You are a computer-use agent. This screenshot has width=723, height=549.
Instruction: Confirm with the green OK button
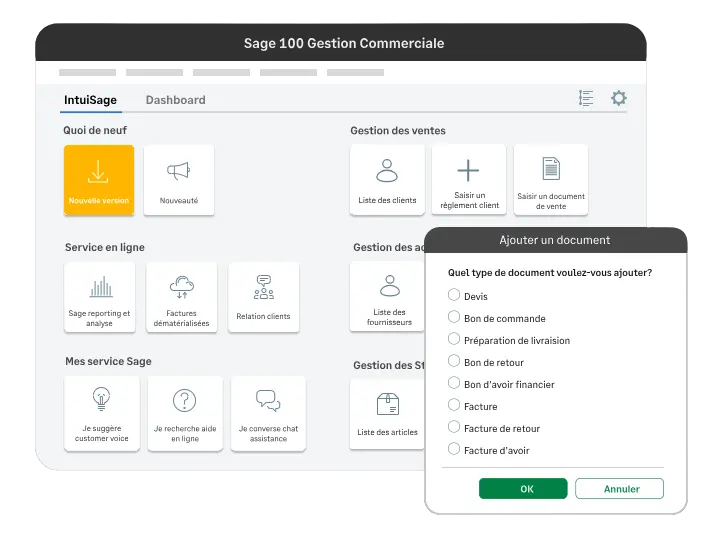523,489
